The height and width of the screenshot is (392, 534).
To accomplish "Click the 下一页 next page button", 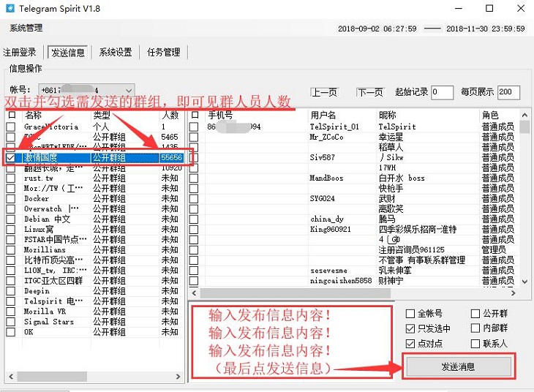I will coord(370,92).
